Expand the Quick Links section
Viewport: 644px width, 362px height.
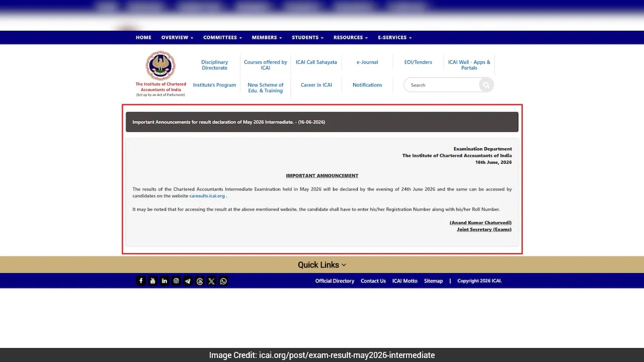[x=322, y=265]
